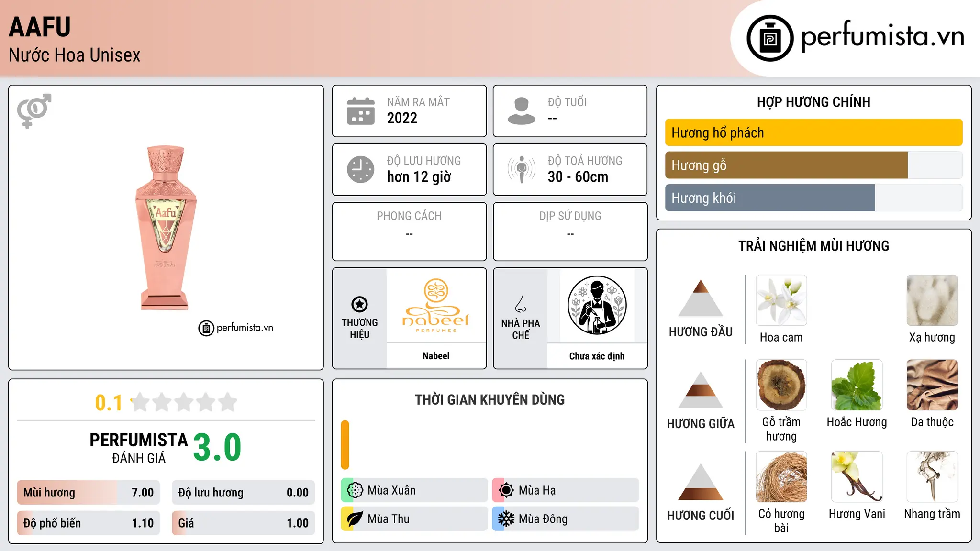Image resolution: width=980 pixels, height=551 pixels.
Task: Click the winter snowflake icon
Action: coord(506,519)
